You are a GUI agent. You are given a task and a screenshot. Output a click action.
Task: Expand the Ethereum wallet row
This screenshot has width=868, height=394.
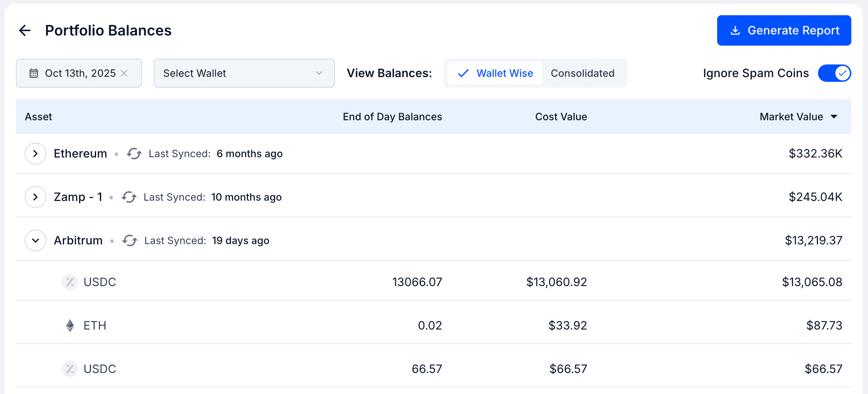pos(36,154)
